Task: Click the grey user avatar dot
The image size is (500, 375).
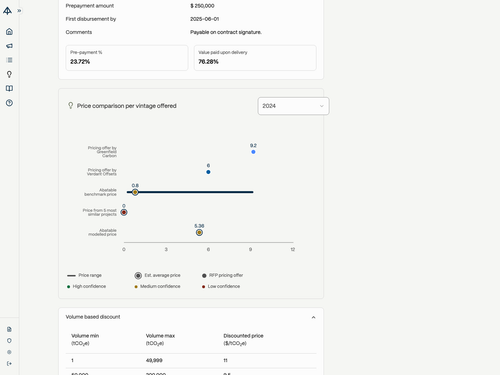Action: 9,352
